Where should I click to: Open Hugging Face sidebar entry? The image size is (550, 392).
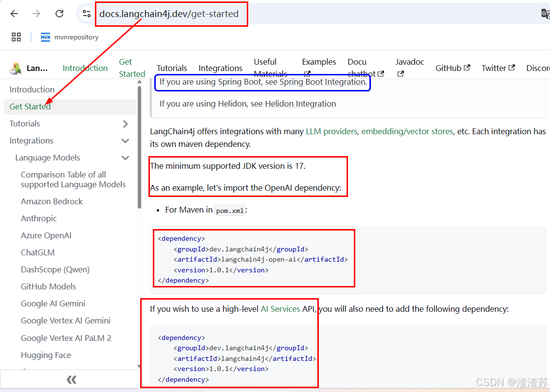[46, 355]
